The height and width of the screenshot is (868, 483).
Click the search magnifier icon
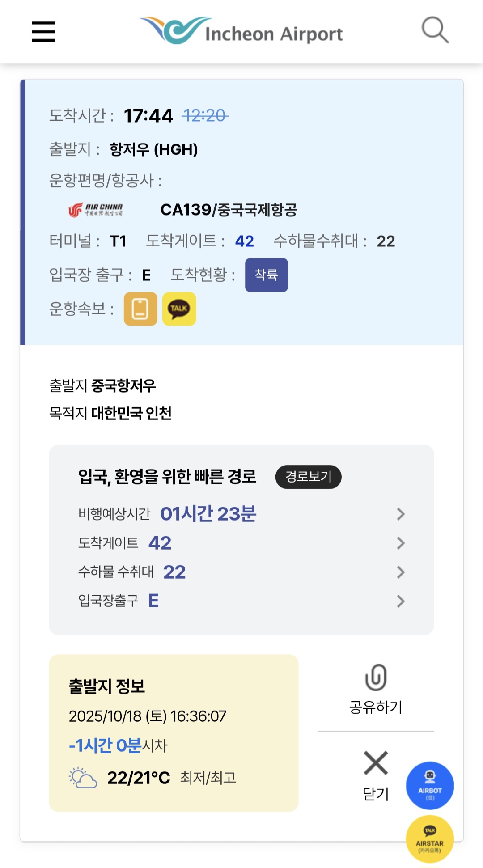pyautogui.click(x=435, y=30)
